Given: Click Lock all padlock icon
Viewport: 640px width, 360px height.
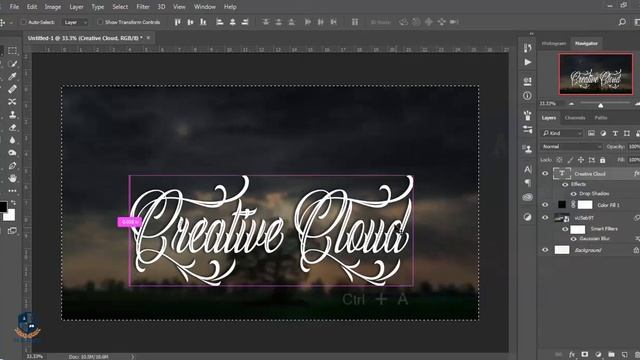Looking at the screenshot, I should pos(602,160).
